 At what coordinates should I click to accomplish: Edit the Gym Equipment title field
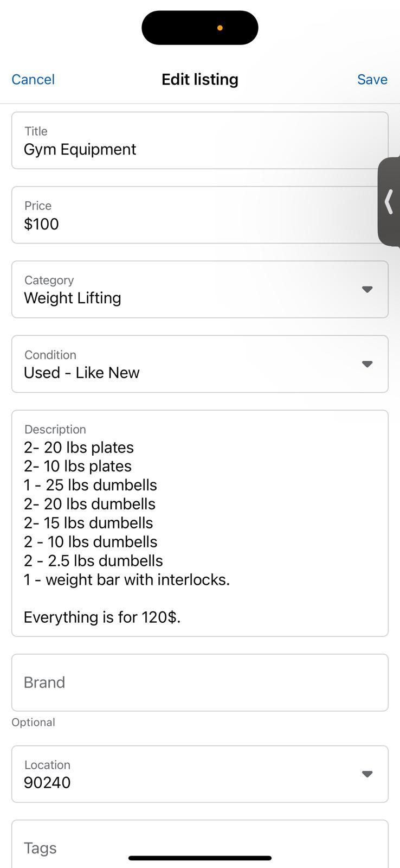click(x=199, y=141)
